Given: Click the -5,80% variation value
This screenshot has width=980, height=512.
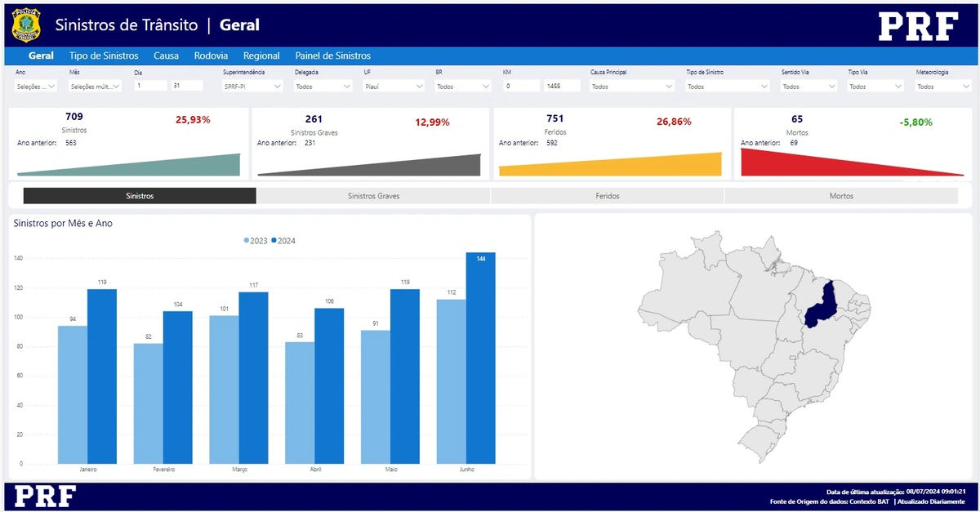Looking at the screenshot, I should pos(916,122).
